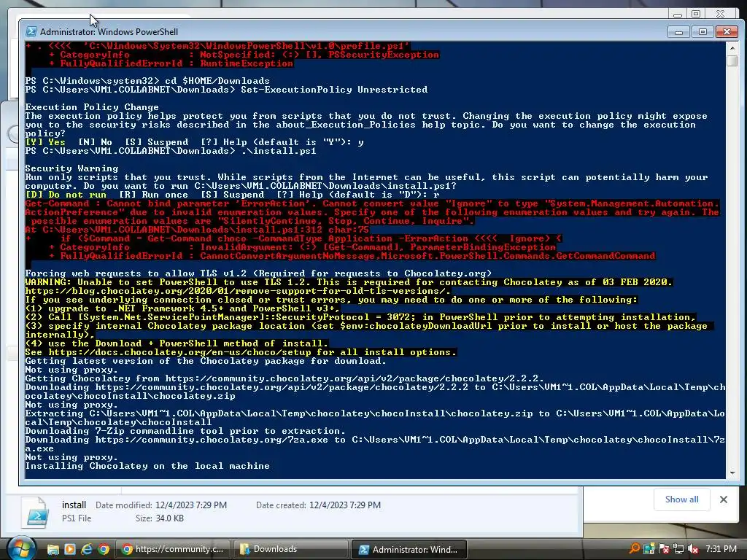Click 'Execution Policy Change' heading in console

92,107
